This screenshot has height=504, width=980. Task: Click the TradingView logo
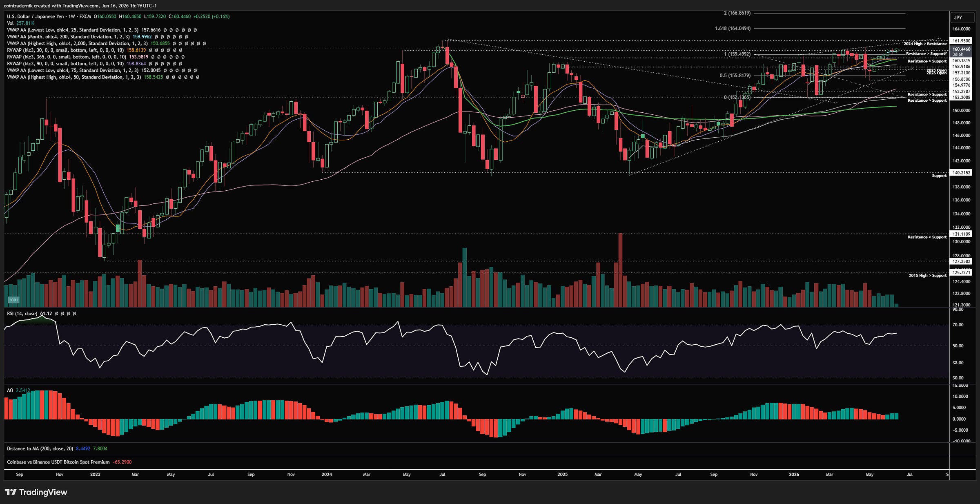click(x=36, y=492)
